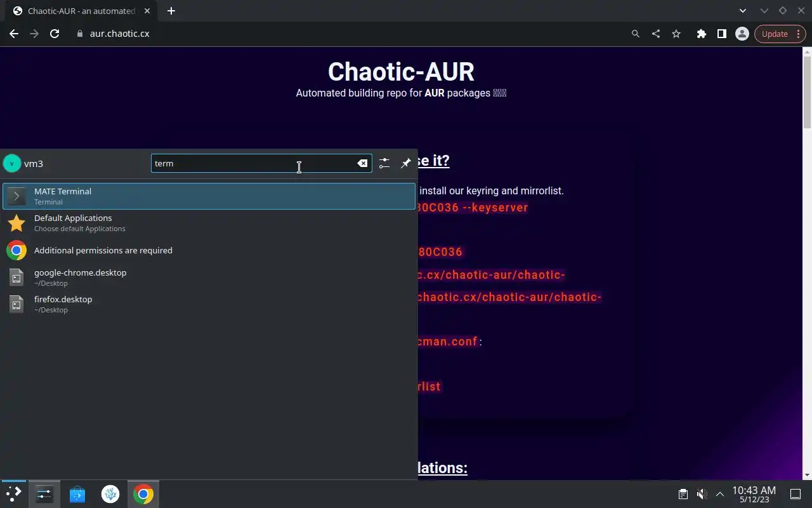Click the page vertical scrollbar thumb
This screenshot has height=508, width=812.
[x=807, y=91]
